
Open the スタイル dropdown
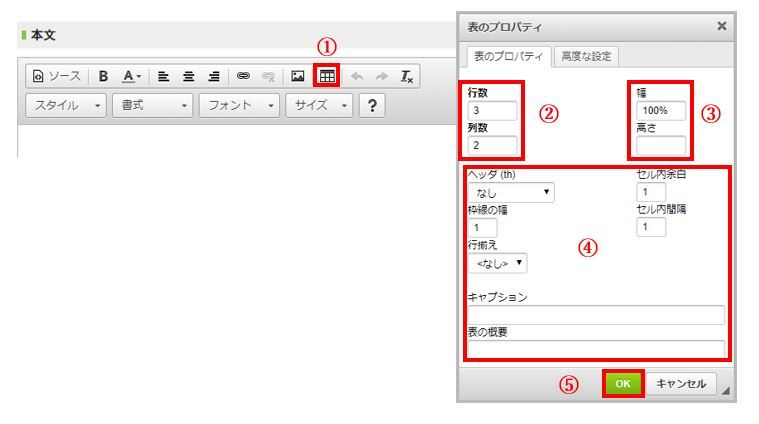tap(66, 106)
